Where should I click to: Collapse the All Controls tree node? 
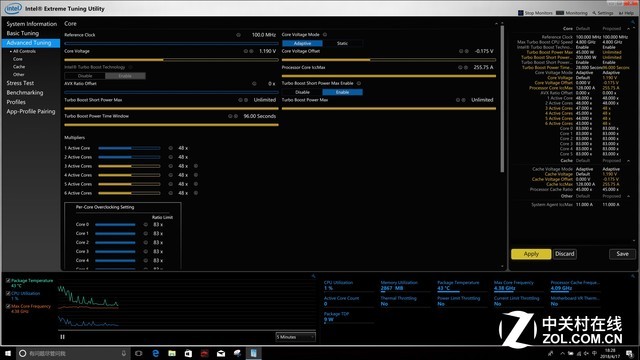(x=11, y=51)
